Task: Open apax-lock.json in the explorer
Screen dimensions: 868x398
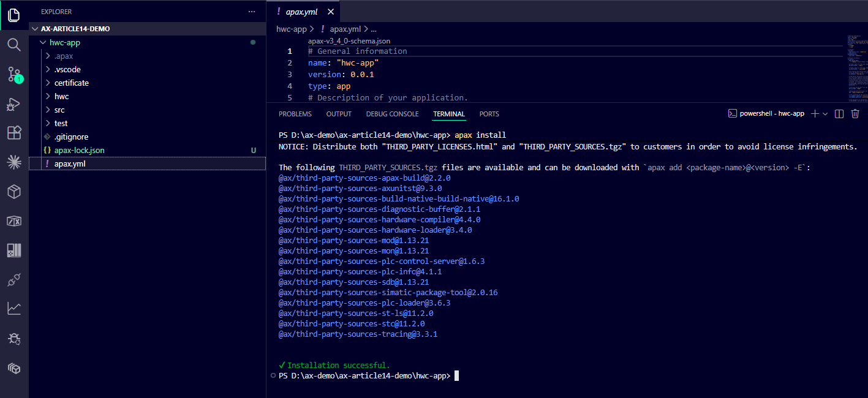Action: pos(79,150)
